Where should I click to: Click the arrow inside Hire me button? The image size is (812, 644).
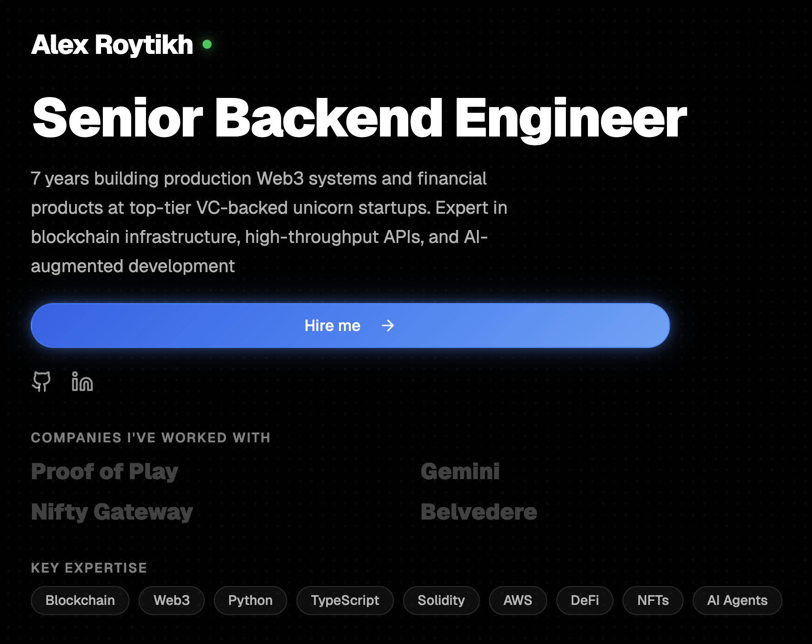(388, 326)
